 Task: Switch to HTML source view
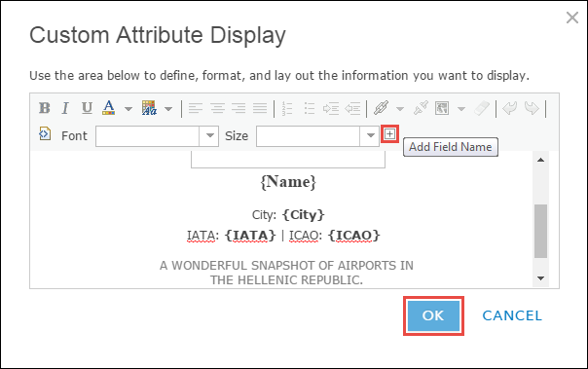[45, 133]
